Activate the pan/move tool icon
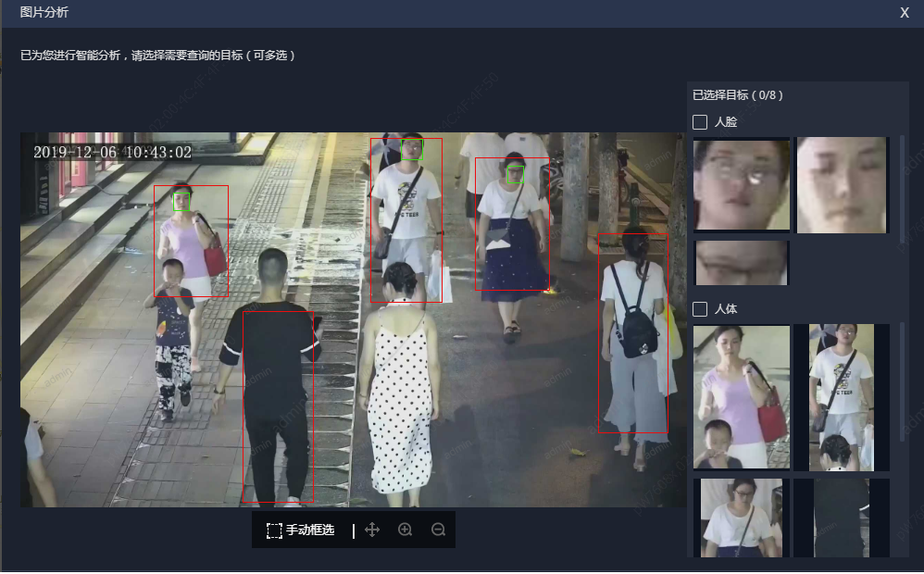The height and width of the screenshot is (574, 924). point(372,530)
